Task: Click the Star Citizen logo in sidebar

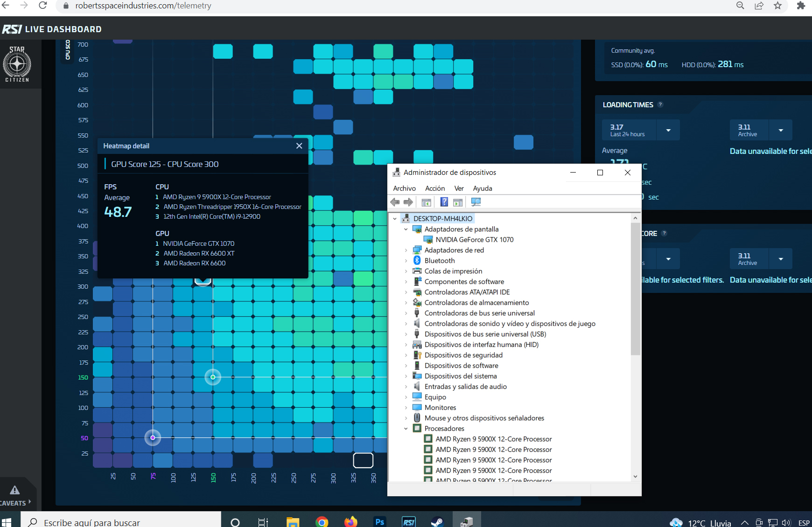Action: 17,64
